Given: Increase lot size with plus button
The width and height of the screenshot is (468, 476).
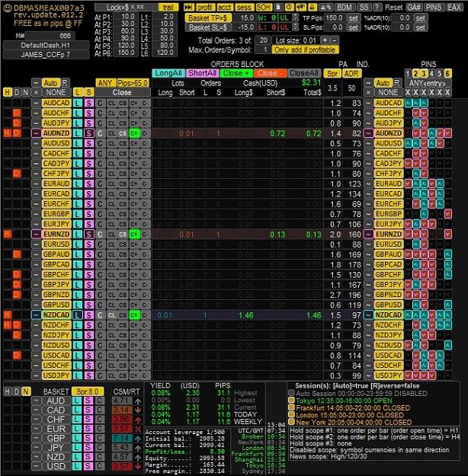Looking at the screenshot, I should tap(325, 40).
